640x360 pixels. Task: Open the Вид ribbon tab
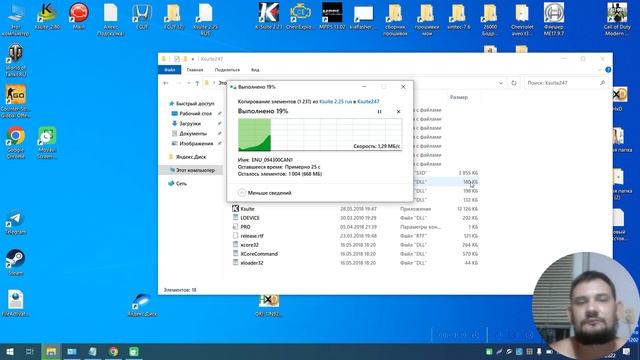(255, 70)
